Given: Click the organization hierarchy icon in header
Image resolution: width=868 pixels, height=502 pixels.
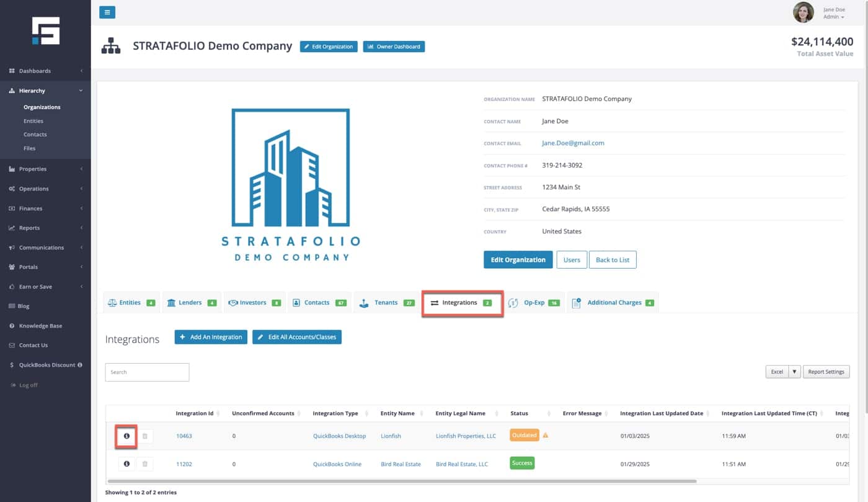Looking at the screenshot, I should 111,46.
